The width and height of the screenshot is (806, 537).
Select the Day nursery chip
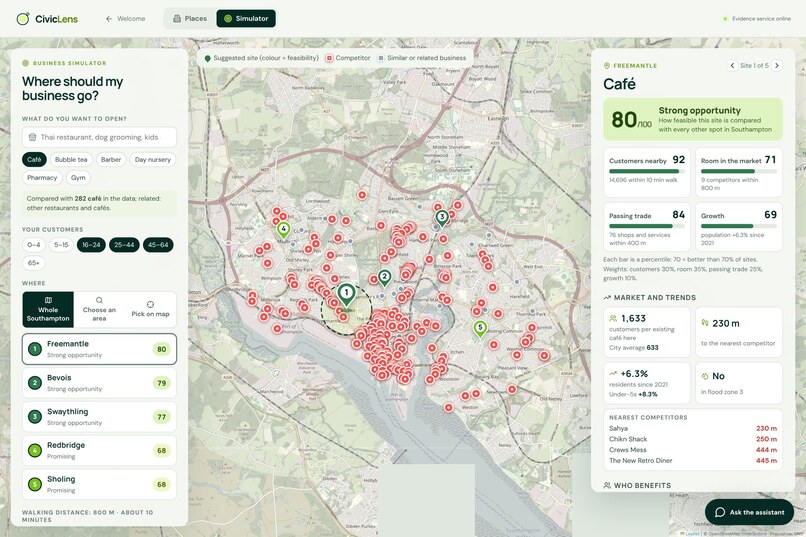click(x=153, y=159)
